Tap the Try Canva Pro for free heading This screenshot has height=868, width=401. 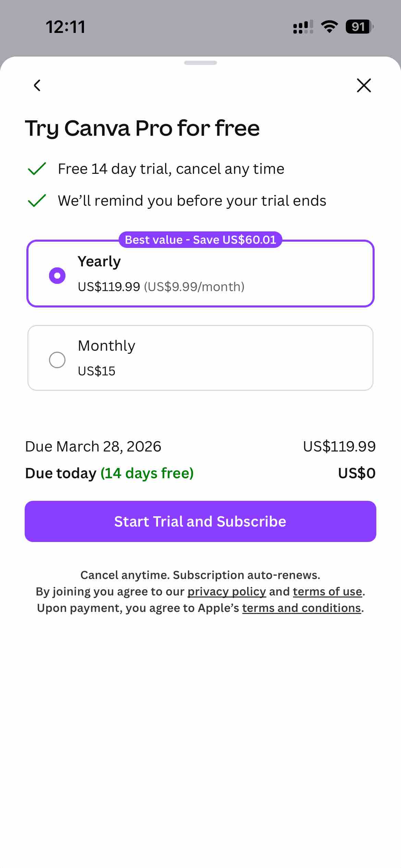[142, 128]
